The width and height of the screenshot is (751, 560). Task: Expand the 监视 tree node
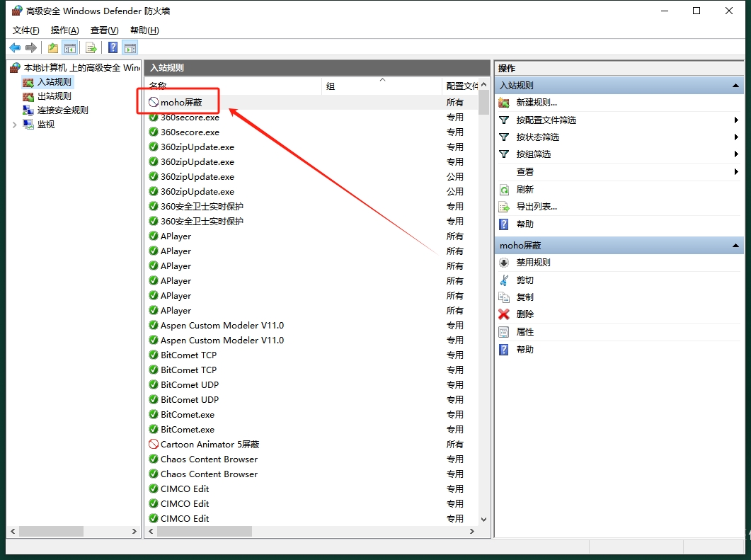point(15,125)
